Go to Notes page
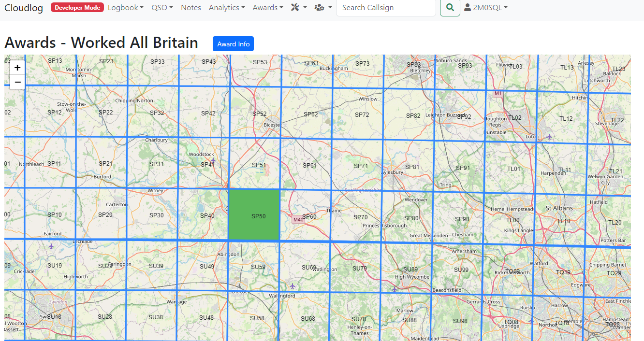The image size is (644, 341). coord(191,8)
